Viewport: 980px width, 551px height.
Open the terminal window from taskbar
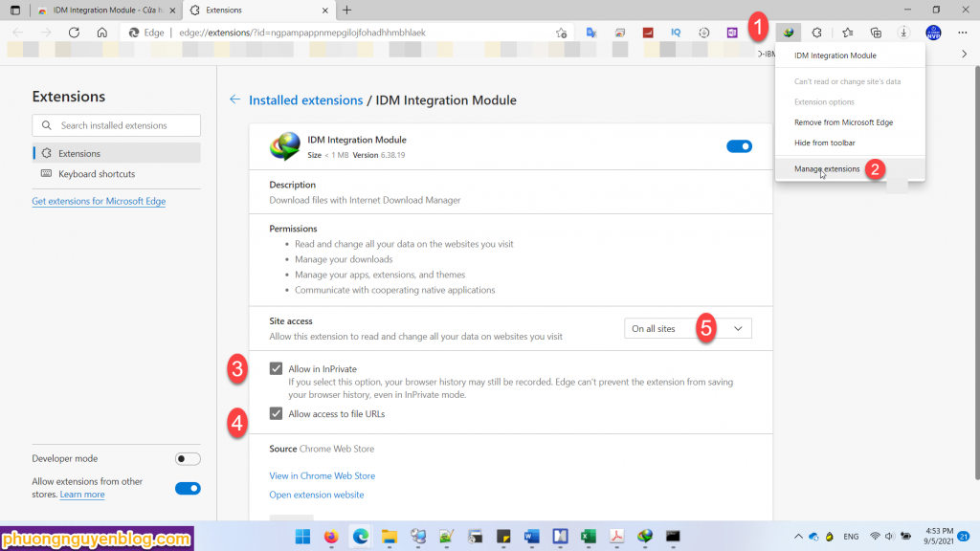673,537
